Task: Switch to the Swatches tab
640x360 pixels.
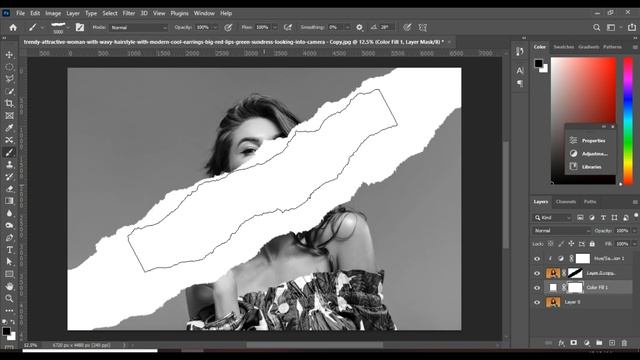Action: tap(563, 47)
